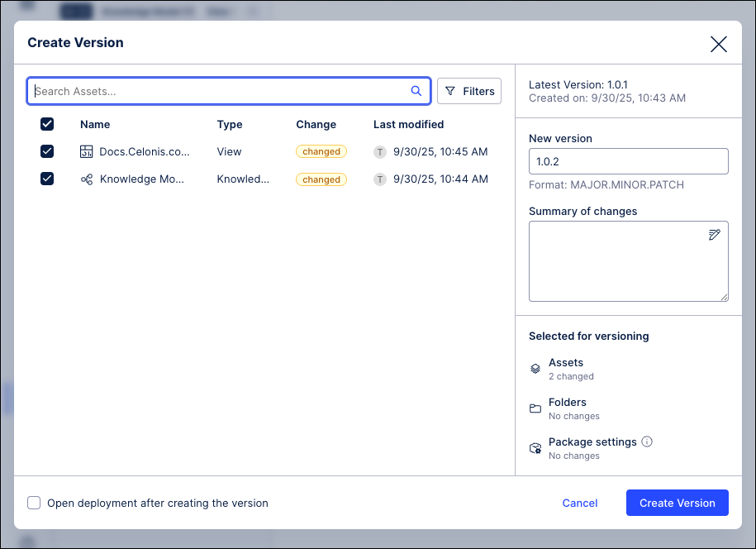The width and height of the screenshot is (756, 549).
Task: Close the Create Version dialog
Action: tap(719, 44)
